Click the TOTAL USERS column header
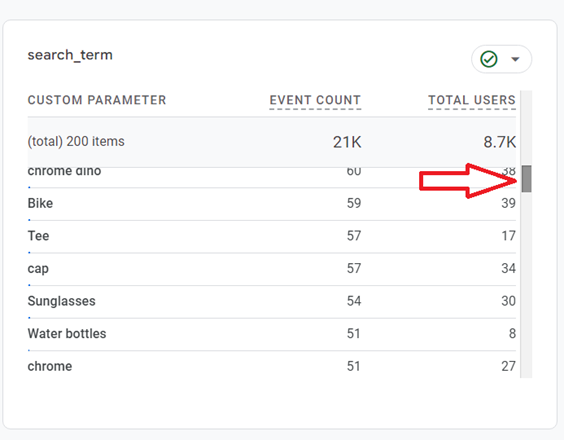 (x=472, y=100)
